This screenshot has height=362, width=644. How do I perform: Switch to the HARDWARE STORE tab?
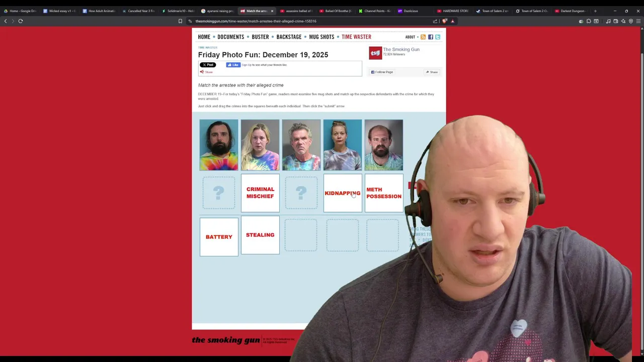(x=453, y=11)
